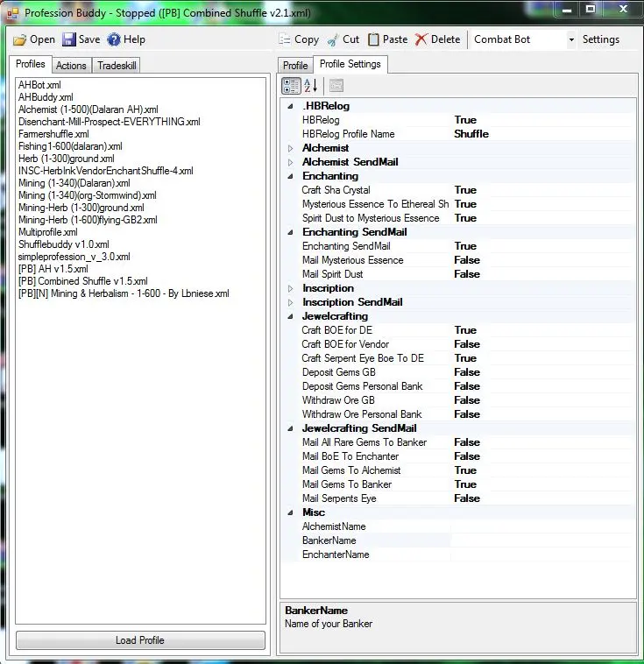The height and width of the screenshot is (664, 644).
Task: Sort properties alphabetically with the A-Z icon
Action: (311, 85)
